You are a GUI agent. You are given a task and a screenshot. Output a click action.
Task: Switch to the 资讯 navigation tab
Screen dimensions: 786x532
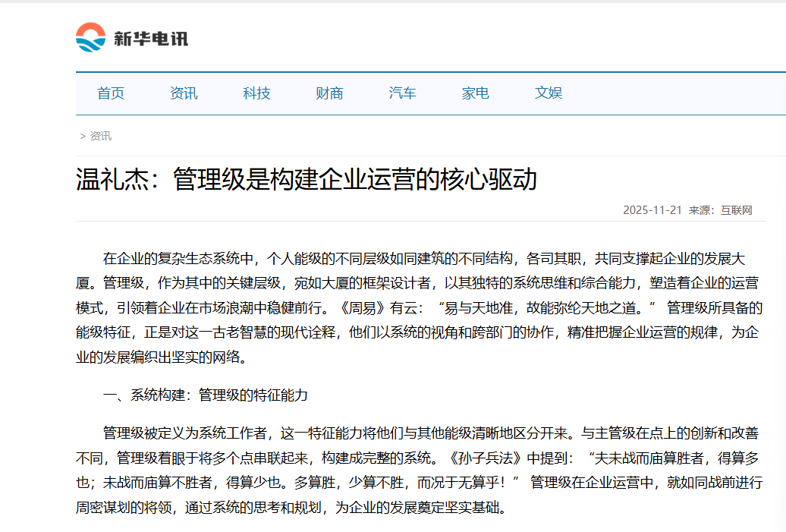click(184, 93)
